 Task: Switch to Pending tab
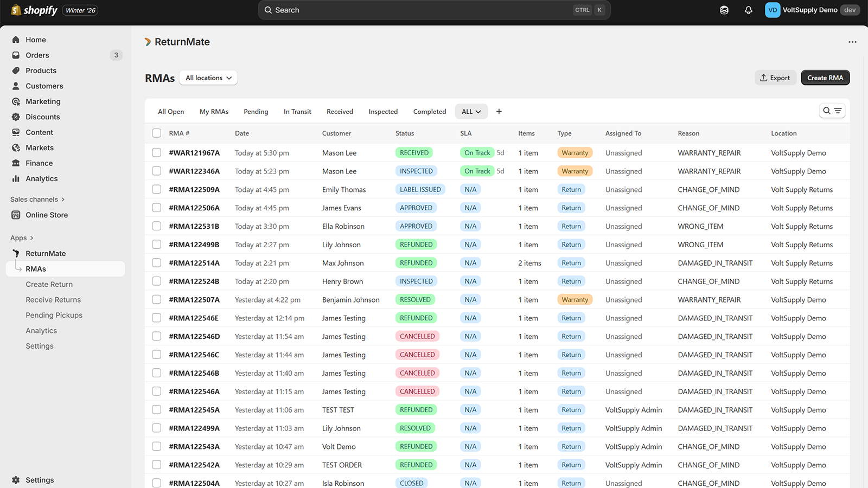coord(256,112)
